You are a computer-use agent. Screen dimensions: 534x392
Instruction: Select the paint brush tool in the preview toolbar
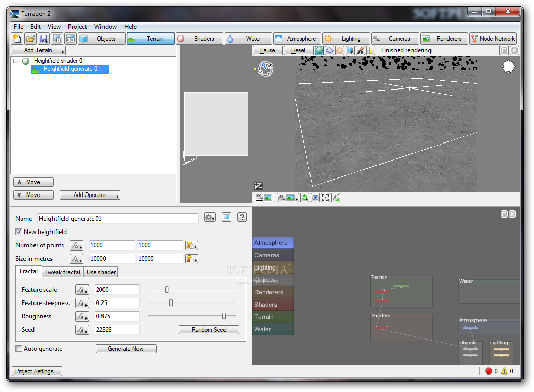[x=360, y=51]
